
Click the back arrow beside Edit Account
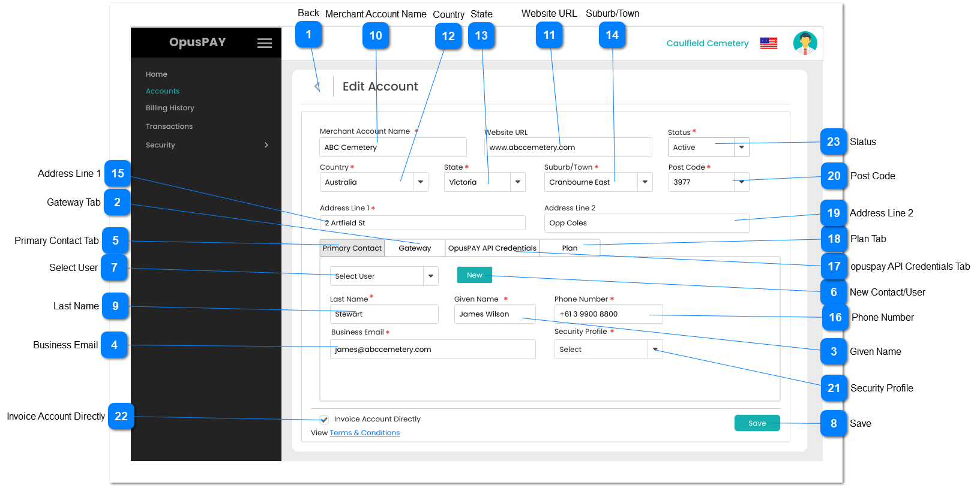click(x=317, y=86)
